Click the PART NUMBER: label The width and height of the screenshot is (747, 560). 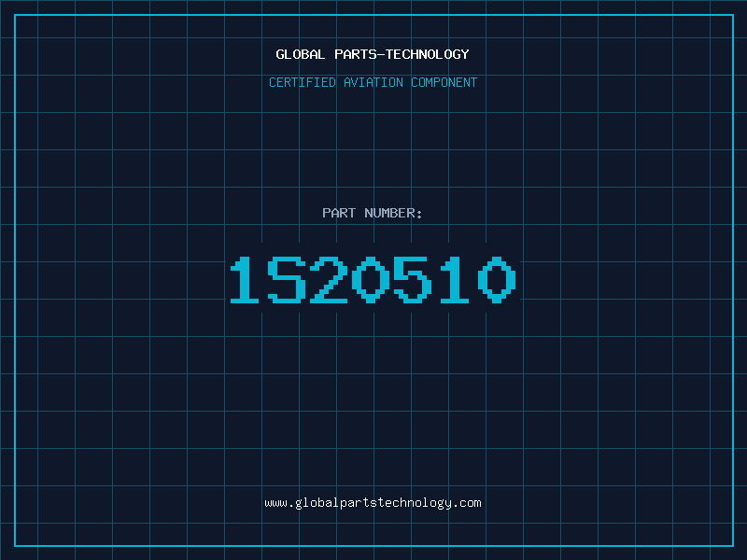point(373,213)
